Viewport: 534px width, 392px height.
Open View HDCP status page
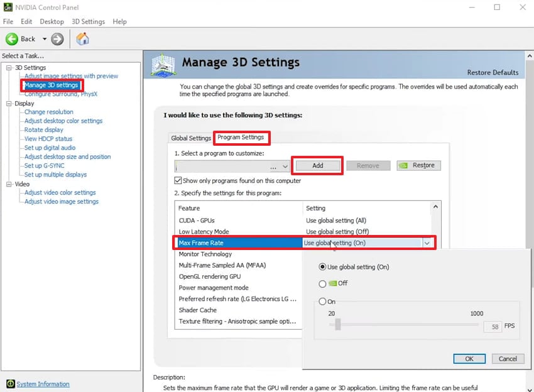[x=48, y=139]
